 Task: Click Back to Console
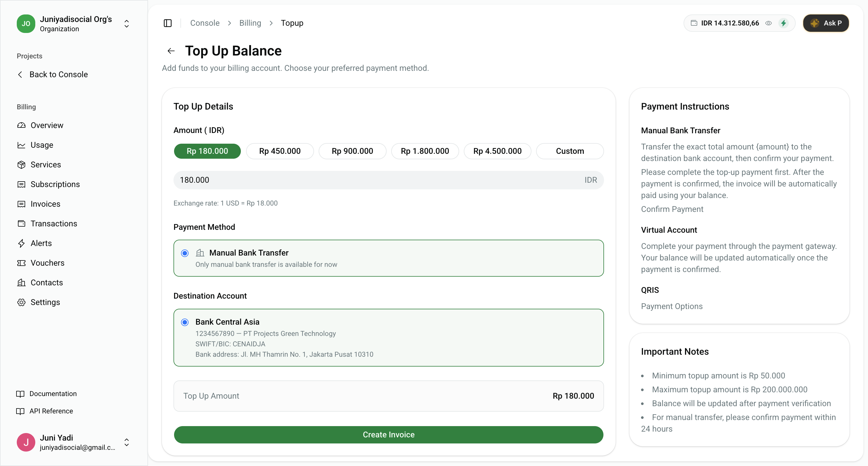(53, 75)
